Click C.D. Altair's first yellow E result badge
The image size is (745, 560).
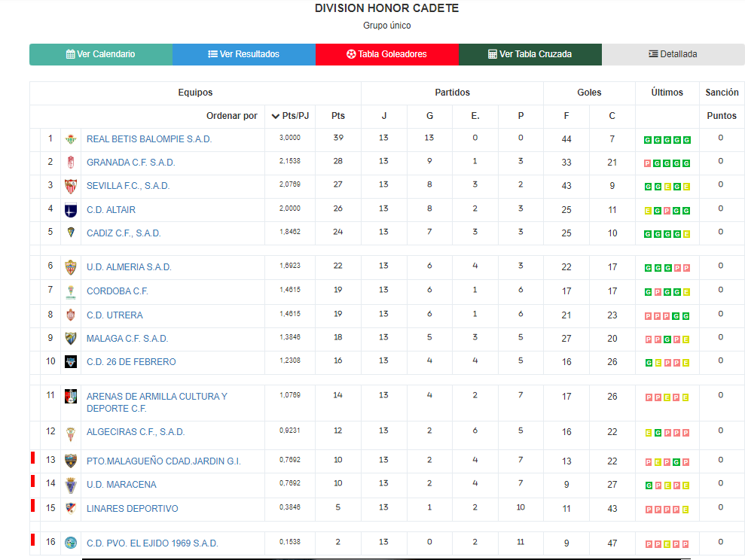pyautogui.click(x=648, y=211)
